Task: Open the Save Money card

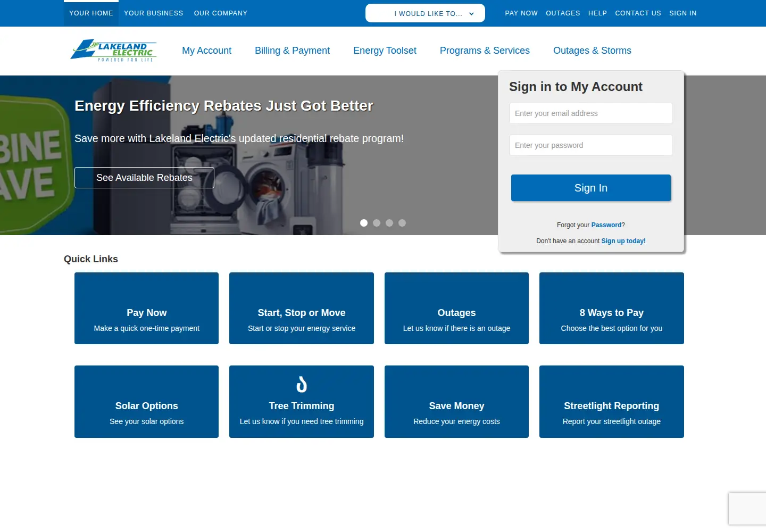Action: pos(456,402)
